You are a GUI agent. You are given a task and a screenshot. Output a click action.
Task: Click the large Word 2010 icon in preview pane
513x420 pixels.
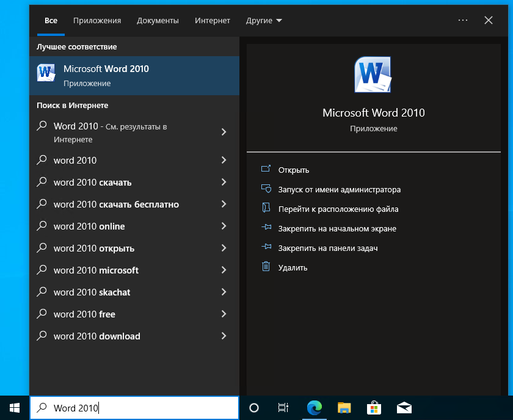click(x=373, y=75)
